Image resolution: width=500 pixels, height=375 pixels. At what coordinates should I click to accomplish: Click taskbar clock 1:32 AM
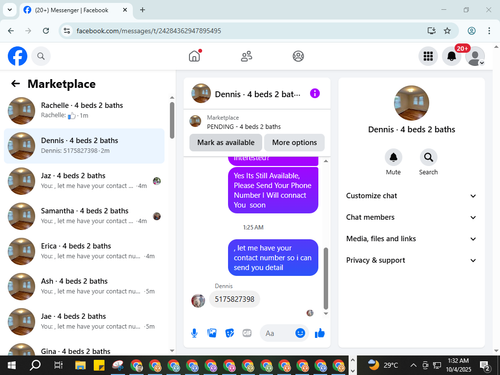click(458, 365)
